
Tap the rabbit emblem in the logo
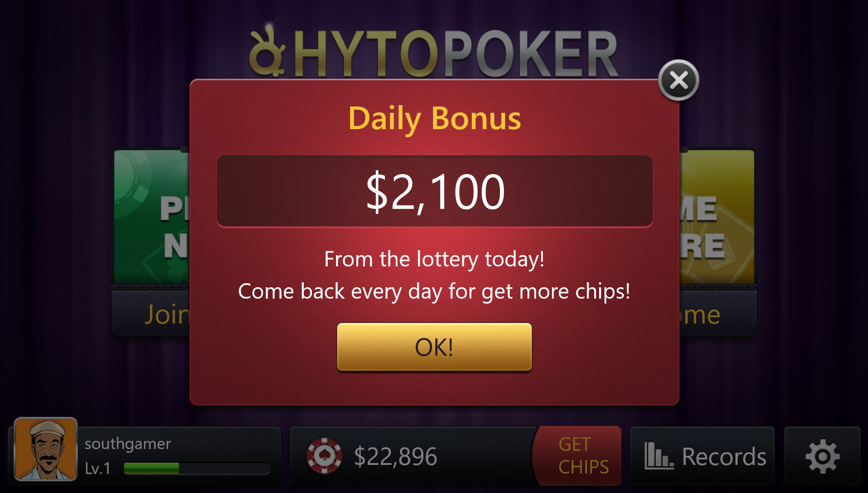pyautogui.click(x=267, y=51)
